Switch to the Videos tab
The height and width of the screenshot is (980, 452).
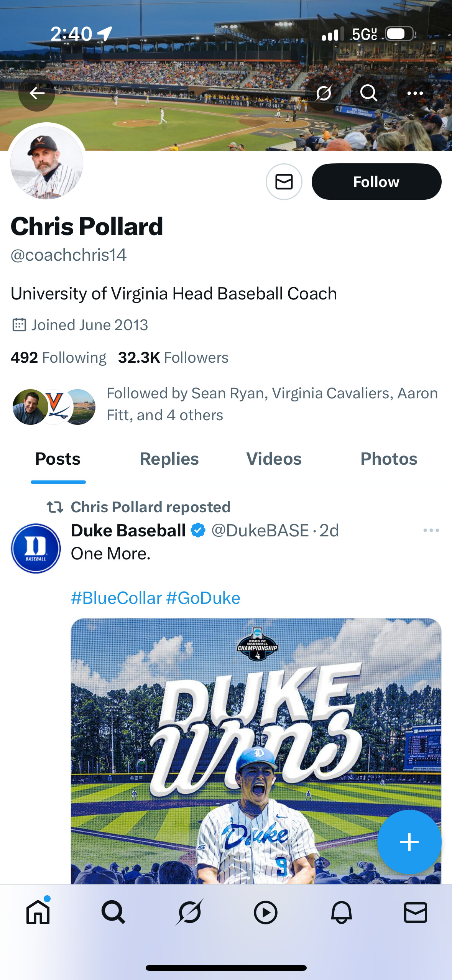pos(274,459)
